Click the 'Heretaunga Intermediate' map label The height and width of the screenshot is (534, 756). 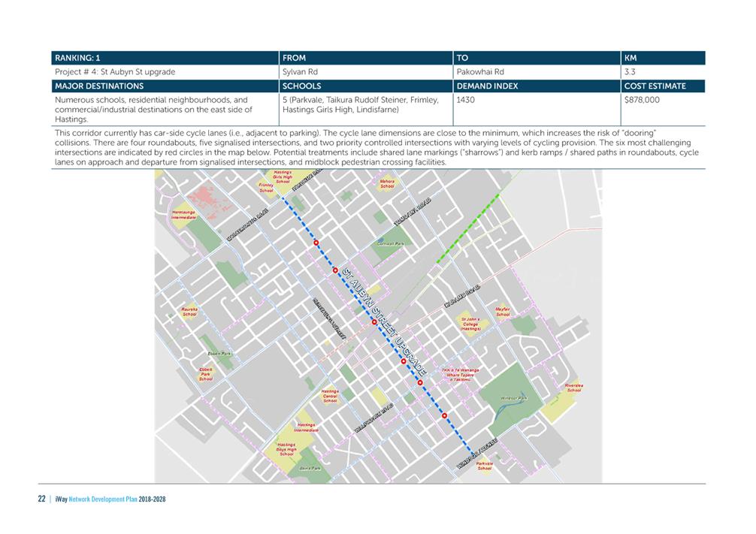point(184,215)
